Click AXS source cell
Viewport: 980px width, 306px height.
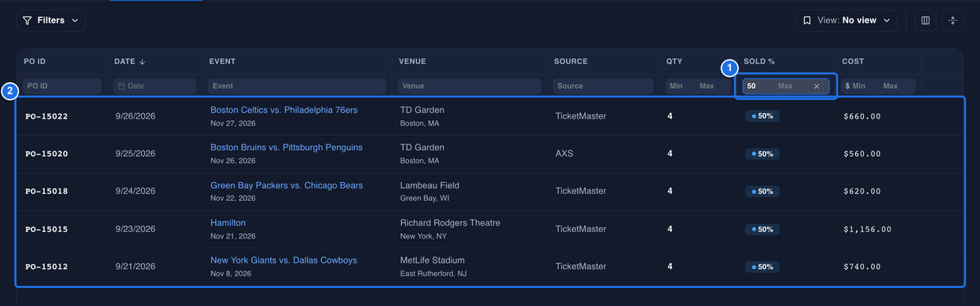click(x=564, y=154)
